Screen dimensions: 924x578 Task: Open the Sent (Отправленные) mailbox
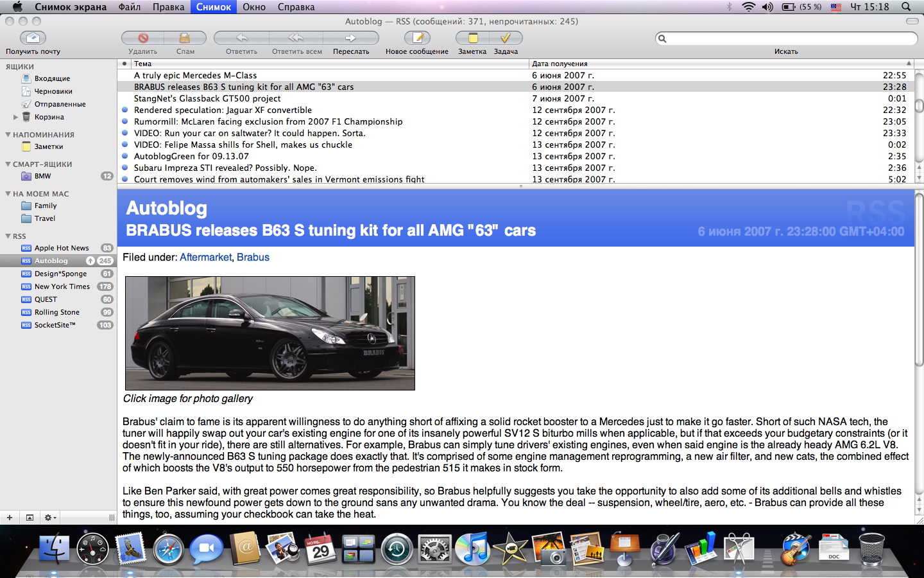pos(60,104)
